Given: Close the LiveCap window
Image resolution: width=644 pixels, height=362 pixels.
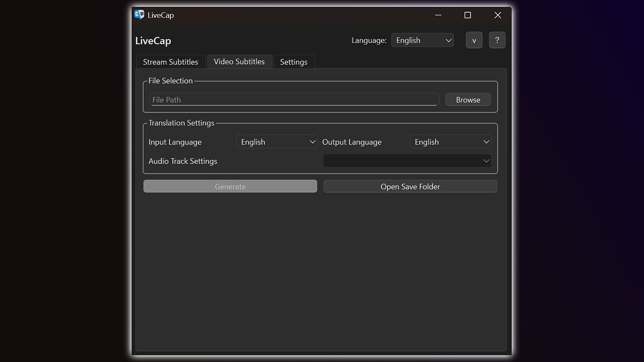Looking at the screenshot, I should pyautogui.click(x=498, y=15).
